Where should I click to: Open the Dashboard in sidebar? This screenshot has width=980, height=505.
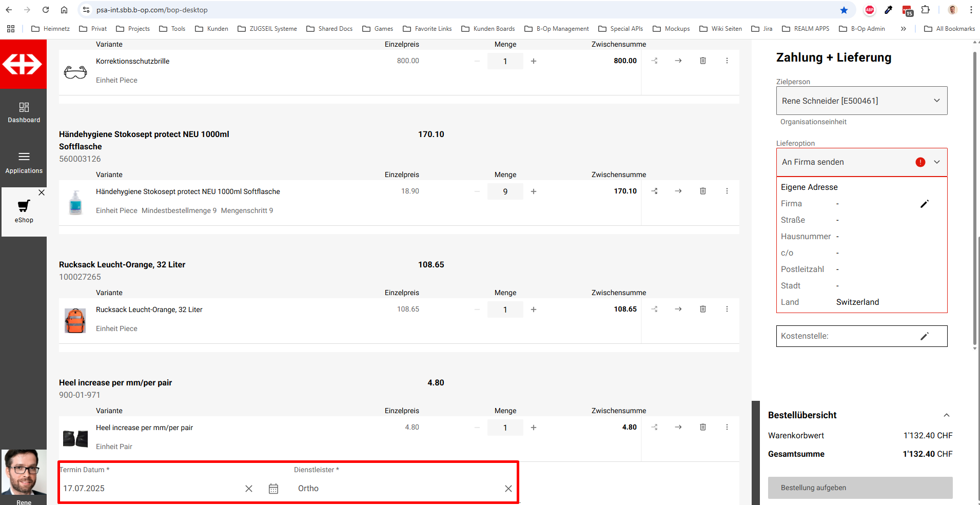coord(24,112)
